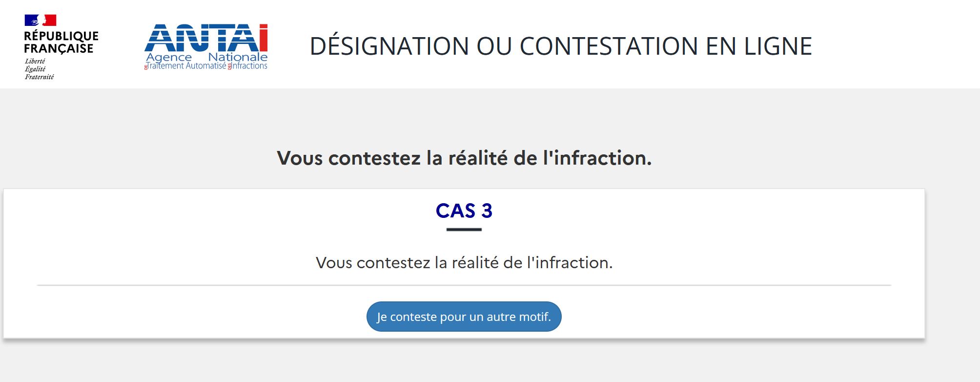Click the Marianne tricolor flag emblem
This screenshot has width=980, height=382.
click(x=41, y=20)
